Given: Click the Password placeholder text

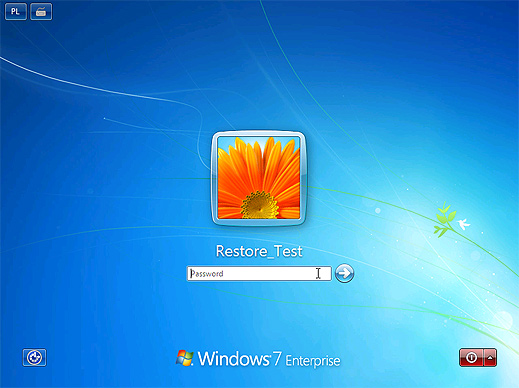Looking at the screenshot, I should [x=207, y=274].
